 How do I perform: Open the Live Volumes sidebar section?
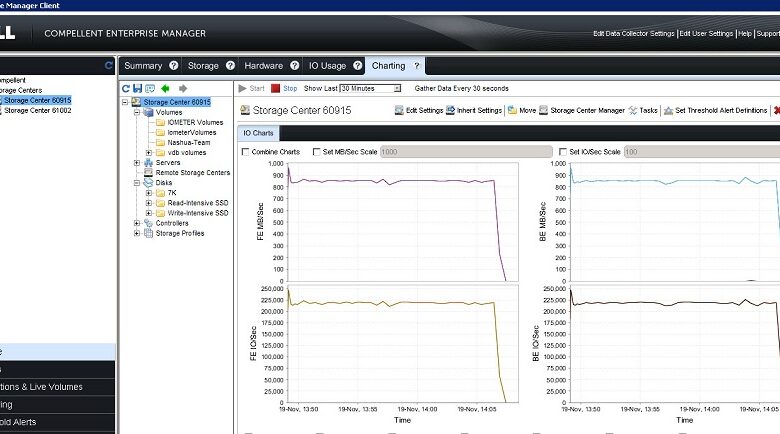[x=57, y=387]
